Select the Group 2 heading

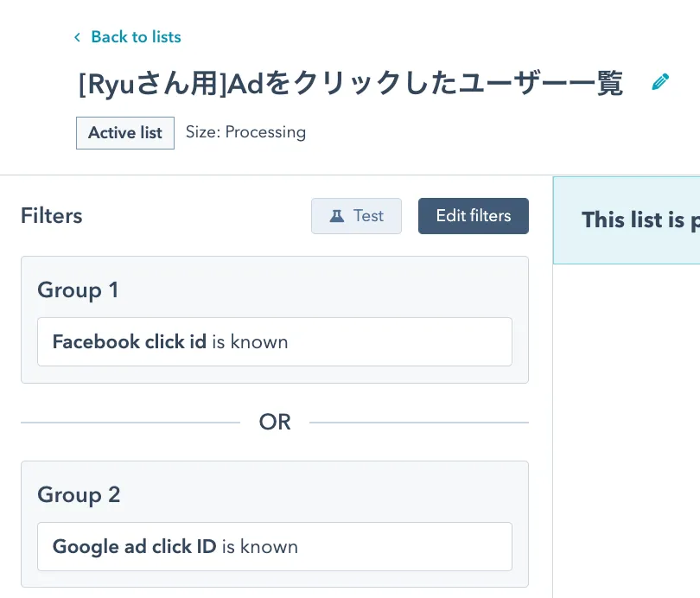(79, 495)
